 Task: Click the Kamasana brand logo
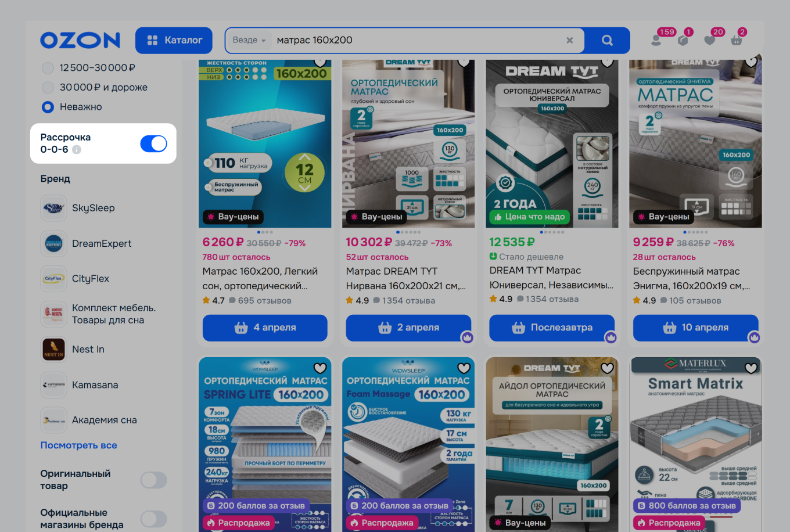point(53,384)
